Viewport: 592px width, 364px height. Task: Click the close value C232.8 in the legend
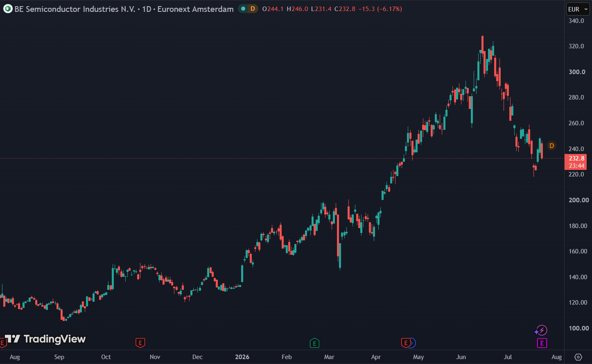[345, 9]
